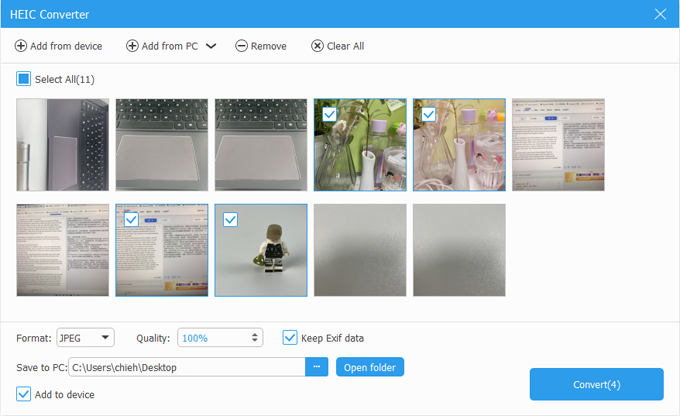
Task: Uncheck Add to device option
Action: (24, 394)
